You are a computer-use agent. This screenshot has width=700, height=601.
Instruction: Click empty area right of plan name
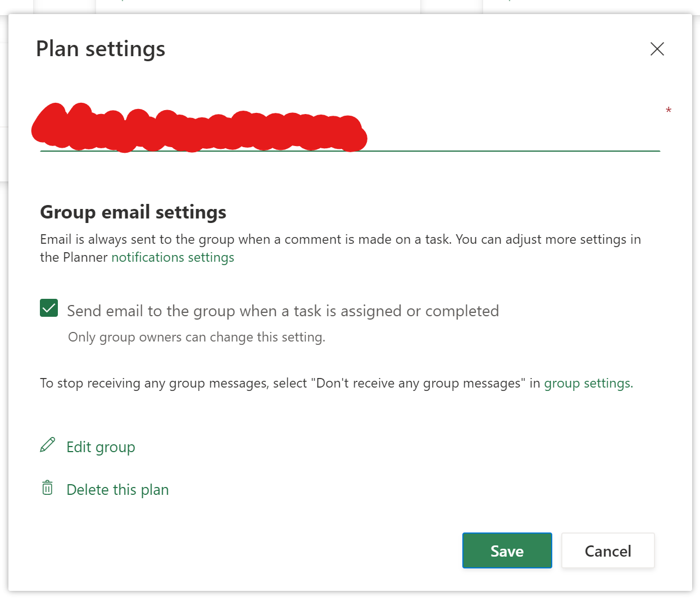(511, 129)
